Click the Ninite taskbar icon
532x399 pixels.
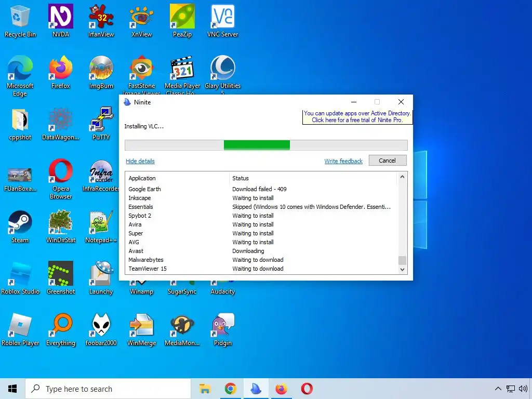[256, 389]
